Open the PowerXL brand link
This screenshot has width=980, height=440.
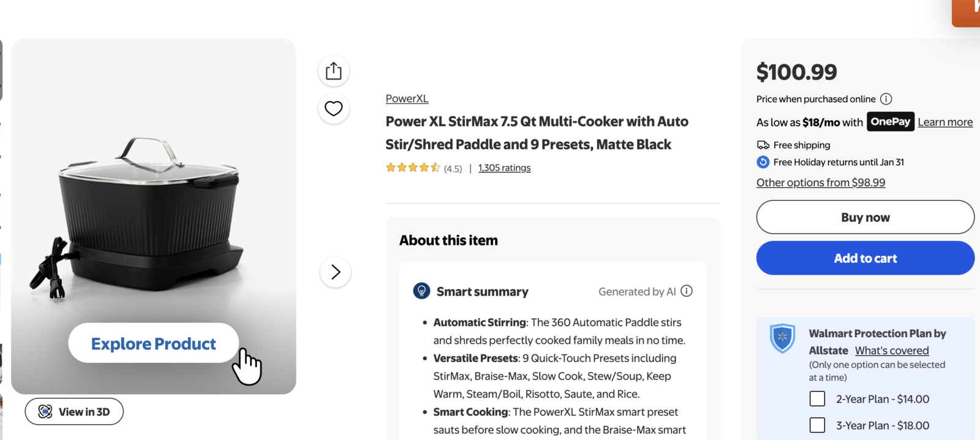tap(407, 99)
